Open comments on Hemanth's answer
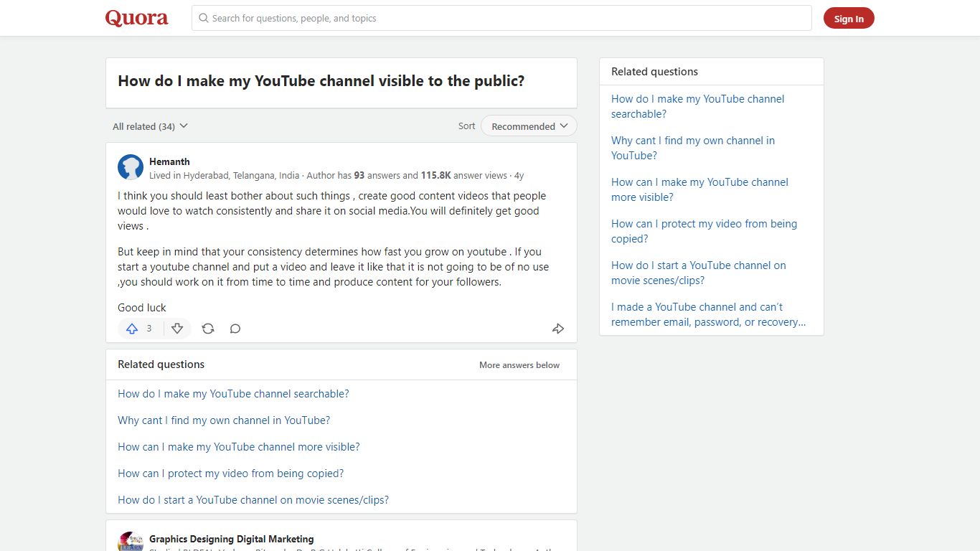The image size is (980, 551). coord(235,329)
